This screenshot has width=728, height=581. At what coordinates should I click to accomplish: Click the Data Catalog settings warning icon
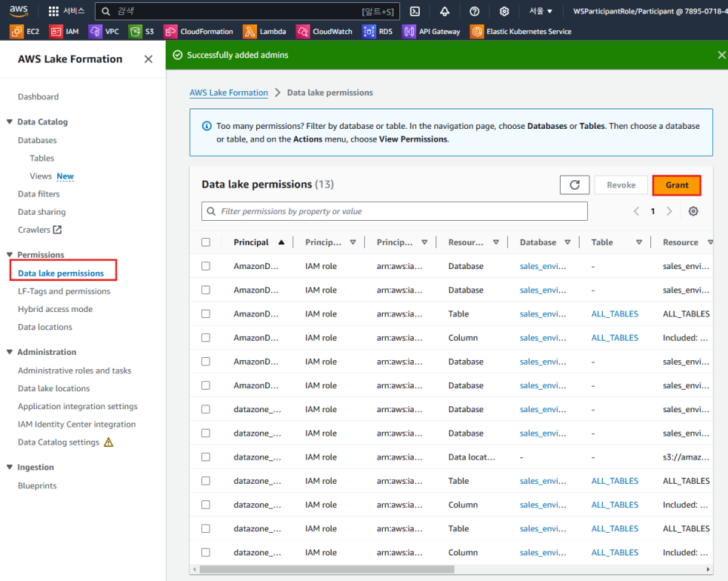(x=109, y=442)
